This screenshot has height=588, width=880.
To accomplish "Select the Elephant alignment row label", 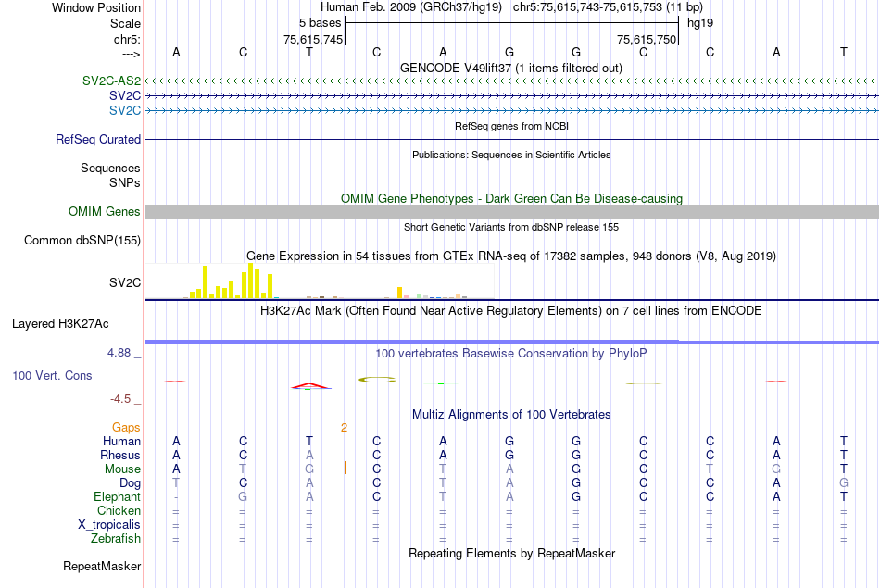I will (x=117, y=496).
